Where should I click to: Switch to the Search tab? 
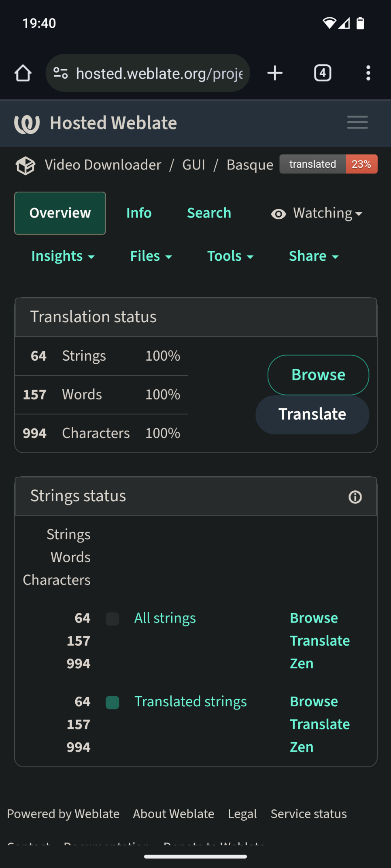(209, 213)
